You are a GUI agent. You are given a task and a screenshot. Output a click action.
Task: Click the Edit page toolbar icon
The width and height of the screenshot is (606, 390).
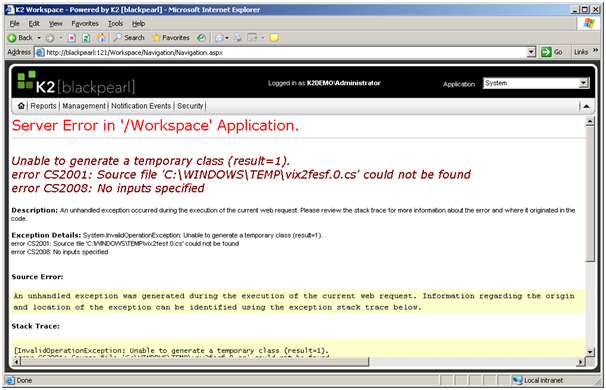point(252,38)
